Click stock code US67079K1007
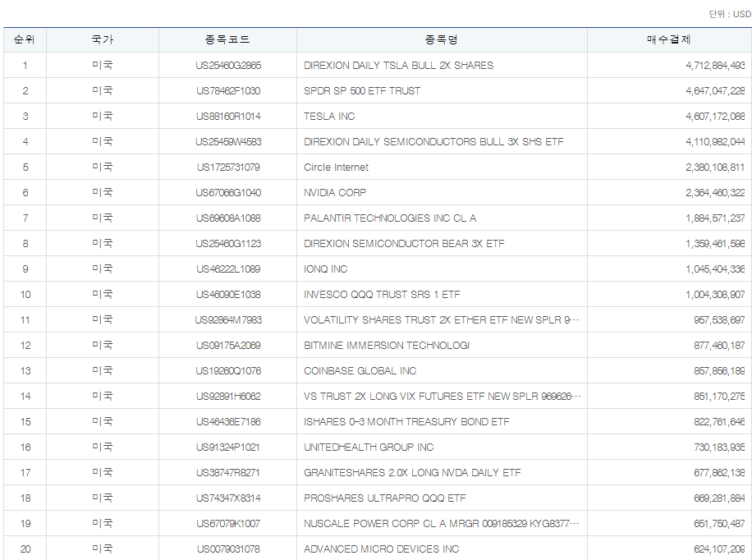The image size is (752, 560). coord(228,523)
